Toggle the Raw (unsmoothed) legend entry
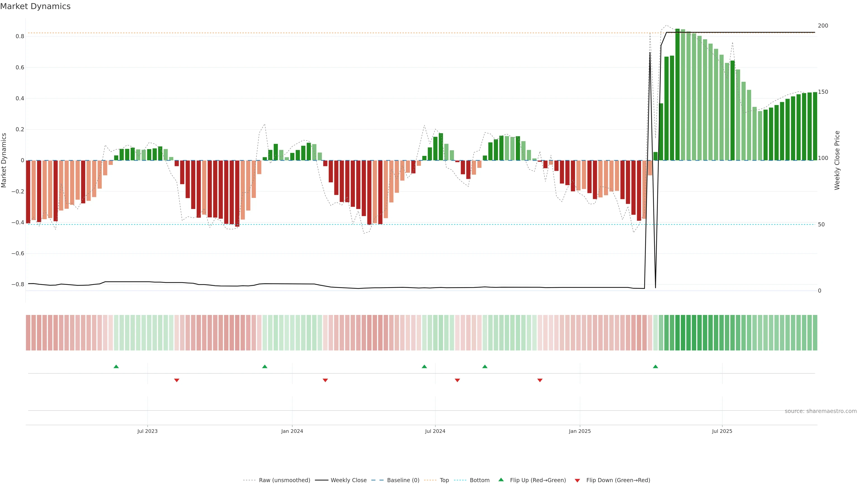 [284, 480]
